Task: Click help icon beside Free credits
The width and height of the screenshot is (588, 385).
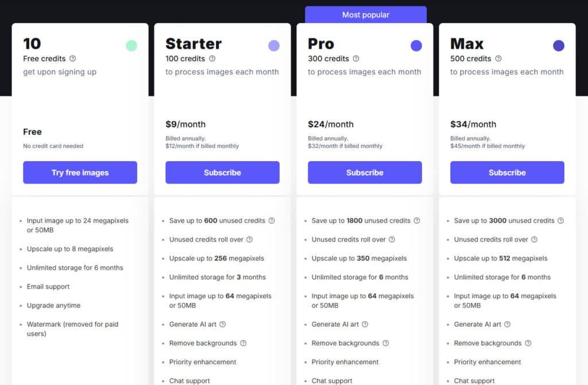Action: (72, 59)
